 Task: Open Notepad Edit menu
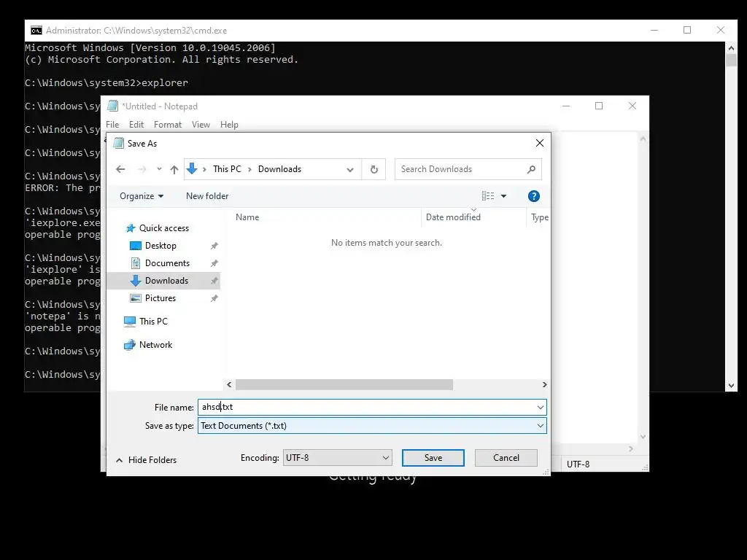pos(136,125)
